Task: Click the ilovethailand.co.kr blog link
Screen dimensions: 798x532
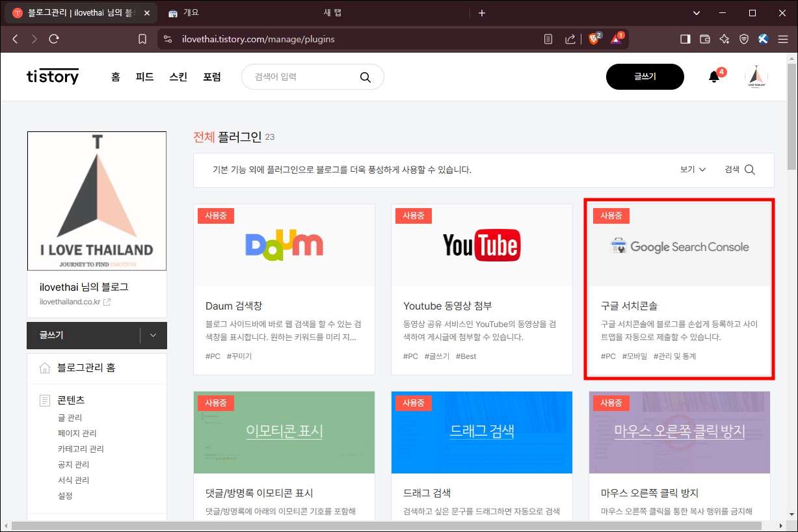Action: [x=70, y=302]
